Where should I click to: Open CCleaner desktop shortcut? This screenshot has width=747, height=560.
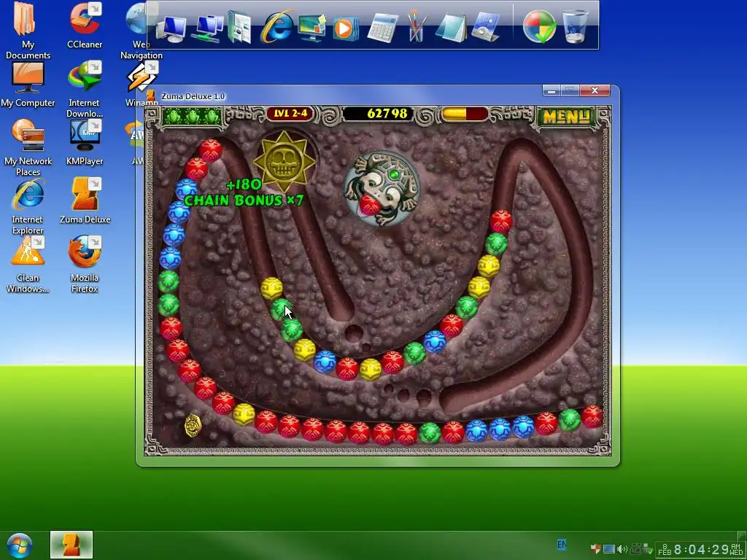click(x=85, y=26)
